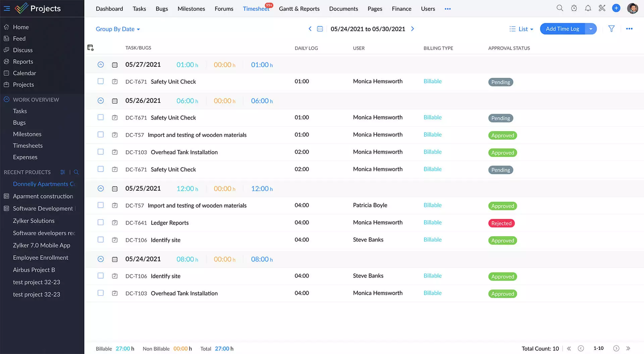The height and width of the screenshot is (354, 644).
Task: Open the Milestones tab
Action: [x=191, y=9]
